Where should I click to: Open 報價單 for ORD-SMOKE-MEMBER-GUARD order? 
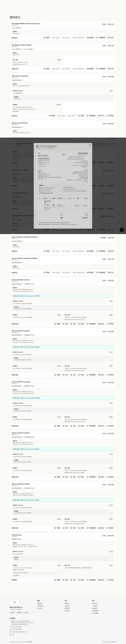(47, 38)
